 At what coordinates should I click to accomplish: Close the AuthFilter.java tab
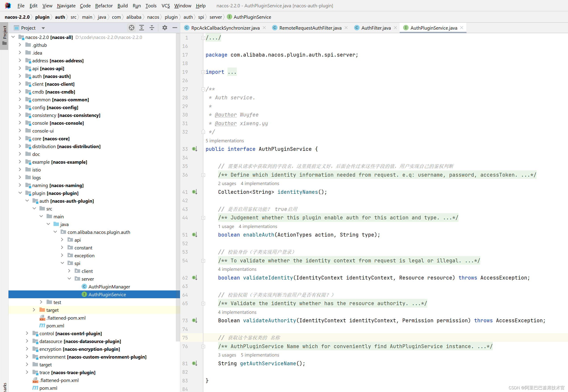click(x=395, y=28)
